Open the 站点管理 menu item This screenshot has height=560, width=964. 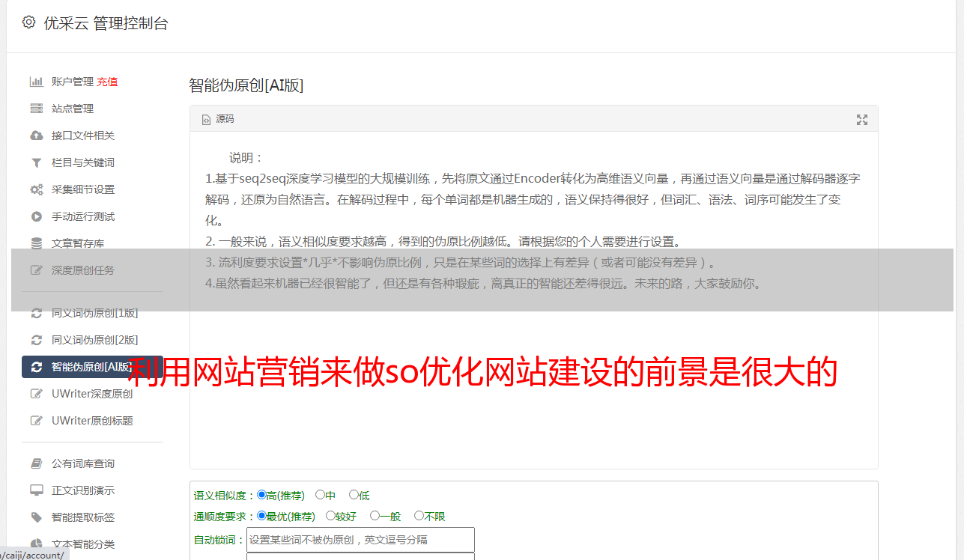point(73,109)
